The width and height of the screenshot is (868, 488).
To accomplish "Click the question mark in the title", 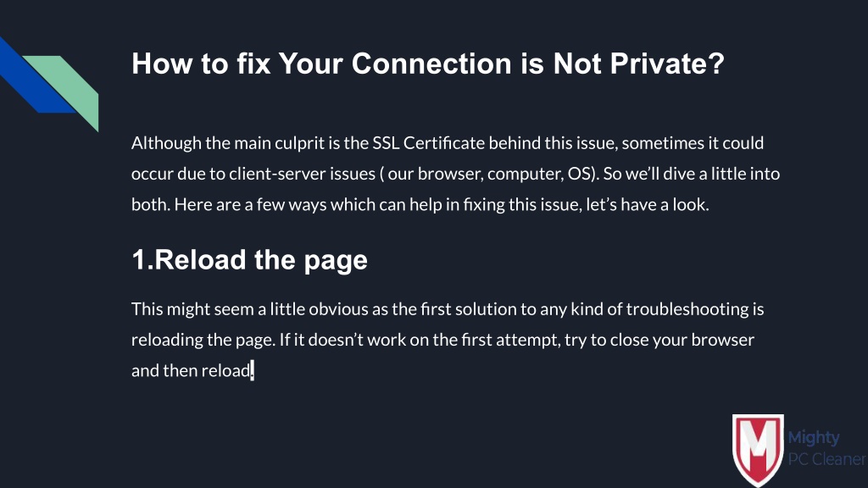I will 716,64.
